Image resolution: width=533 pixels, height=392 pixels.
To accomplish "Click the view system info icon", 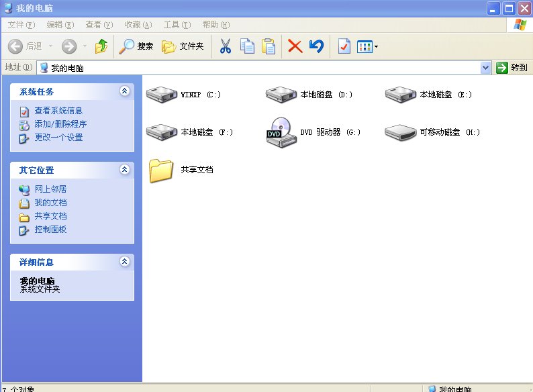I will (24, 111).
